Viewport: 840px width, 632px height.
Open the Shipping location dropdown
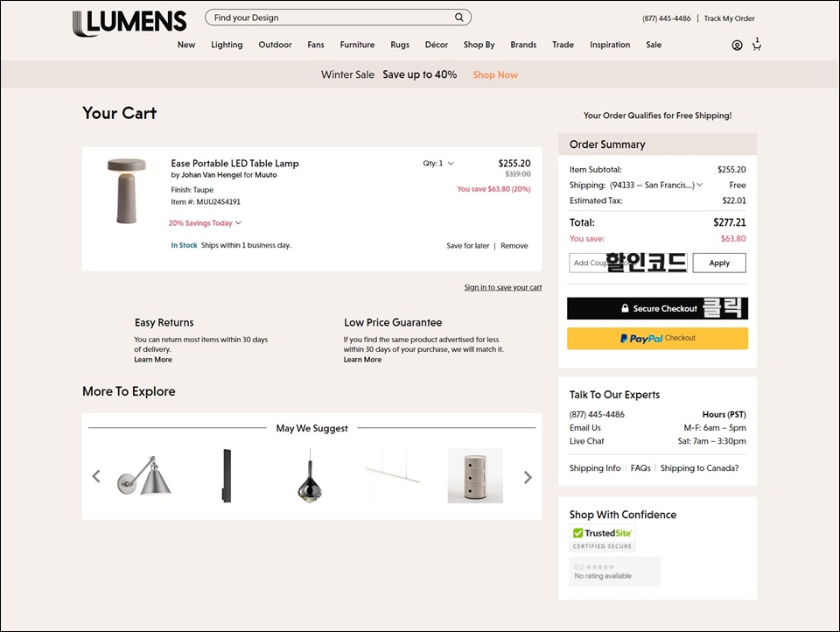pyautogui.click(x=656, y=185)
